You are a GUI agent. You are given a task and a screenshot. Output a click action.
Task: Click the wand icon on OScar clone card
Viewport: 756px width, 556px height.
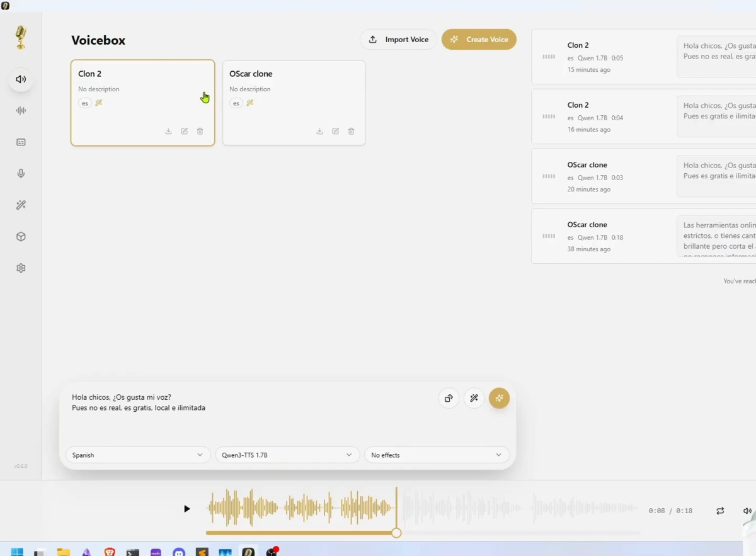250,103
